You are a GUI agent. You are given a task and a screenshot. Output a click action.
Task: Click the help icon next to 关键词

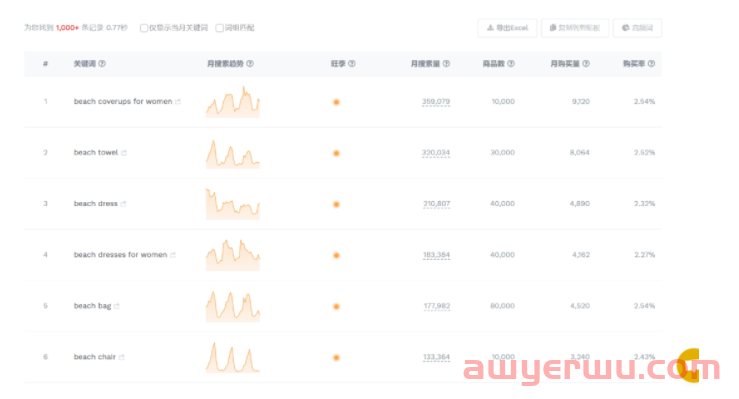[102, 64]
